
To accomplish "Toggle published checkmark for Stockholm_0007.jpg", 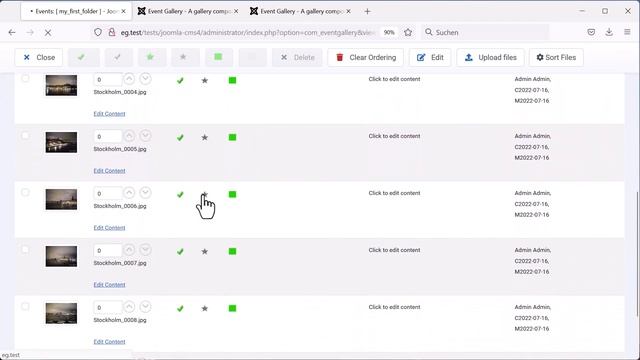I will point(180,251).
